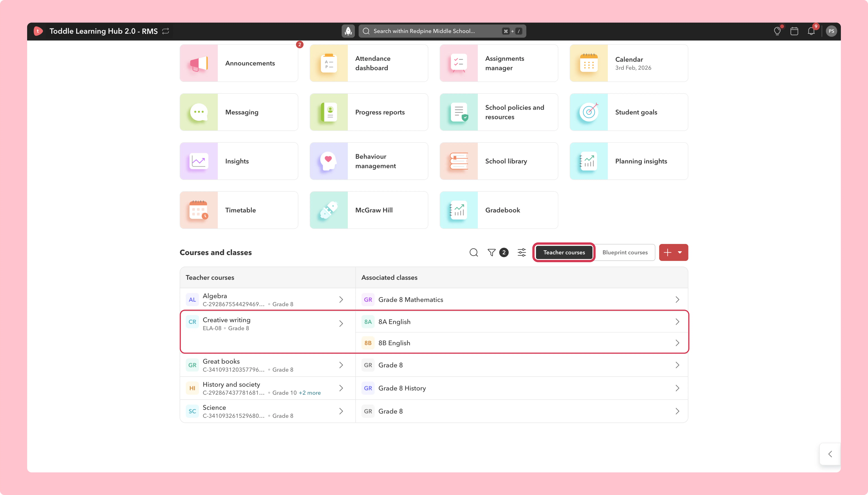
Task: Click the search within Redpine Middle School field
Action: 442,31
